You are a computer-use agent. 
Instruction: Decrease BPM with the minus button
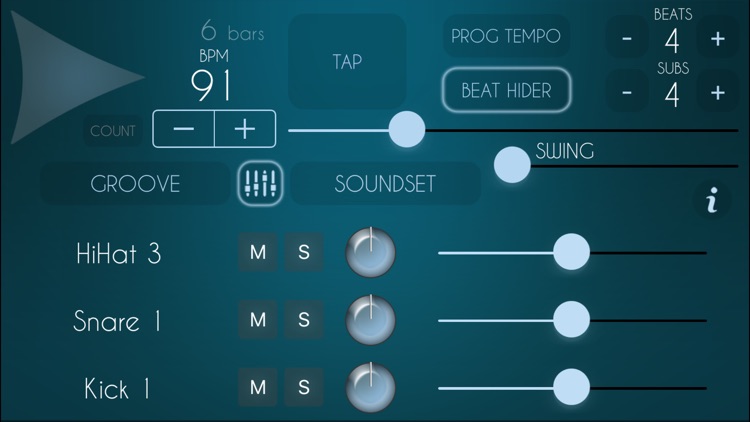(184, 129)
